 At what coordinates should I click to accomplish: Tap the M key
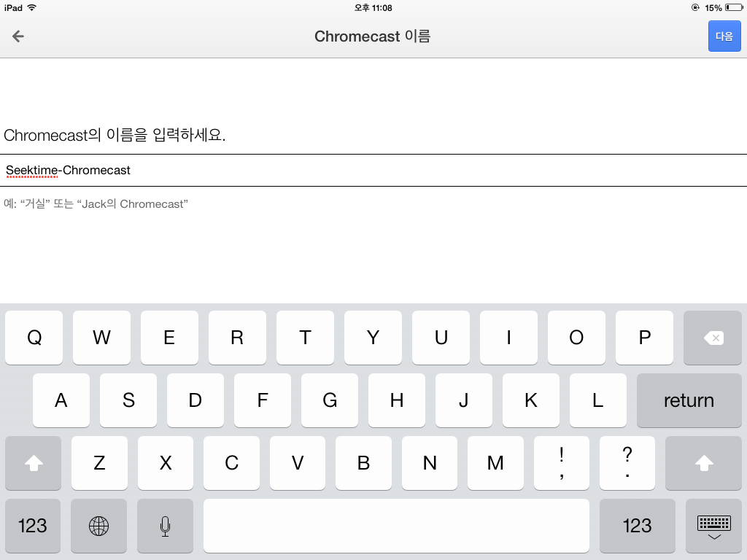pos(495,463)
